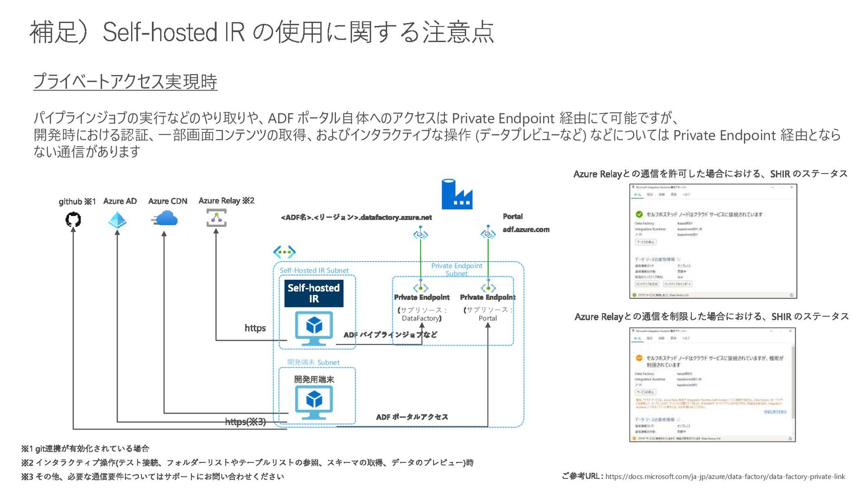Click the datafactory.azure.net hostname text
The height and width of the screenshot is (488, 868).
pos(356,217)
